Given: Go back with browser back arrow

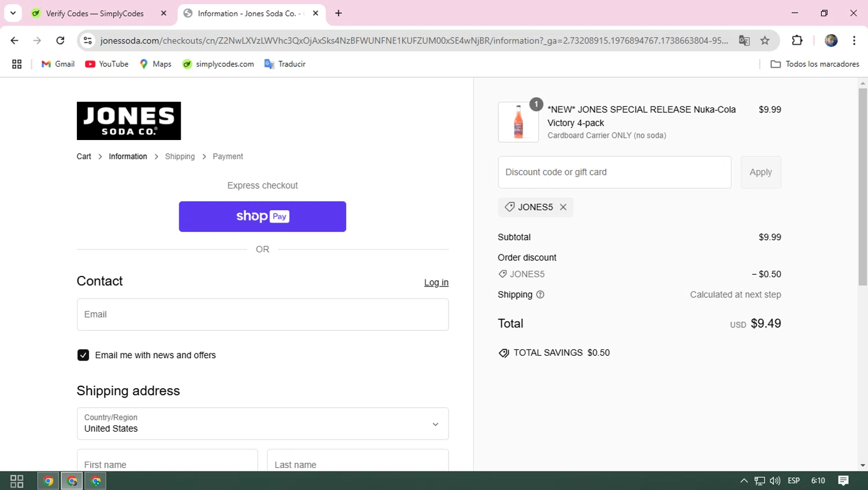Looking at the screenshot, I should (14, 40).
